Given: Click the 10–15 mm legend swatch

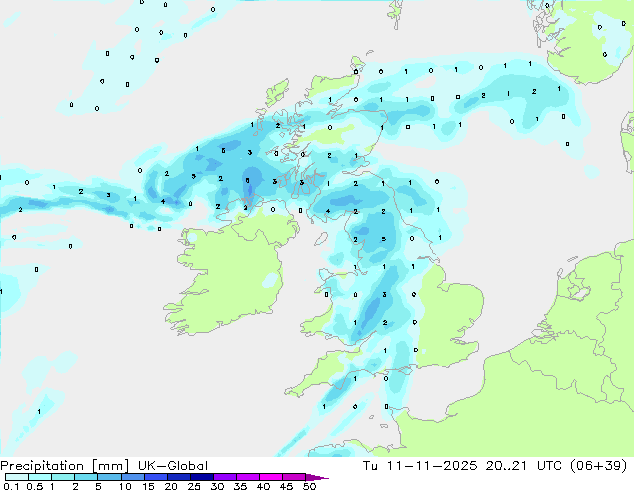Looking at the screenshot, I should (x=133, y=477).
